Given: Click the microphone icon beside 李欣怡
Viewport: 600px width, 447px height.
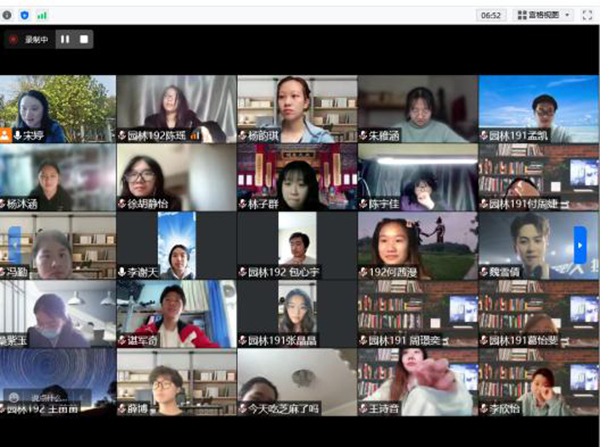Looking at the screenshot, I should click(484, 408).
